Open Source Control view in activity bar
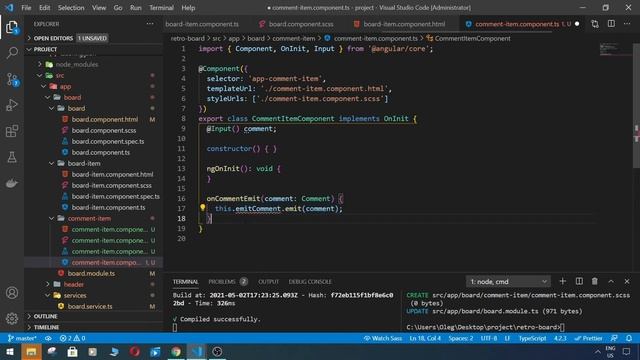This screenshot has width=640, height=360. pos(12,79)
